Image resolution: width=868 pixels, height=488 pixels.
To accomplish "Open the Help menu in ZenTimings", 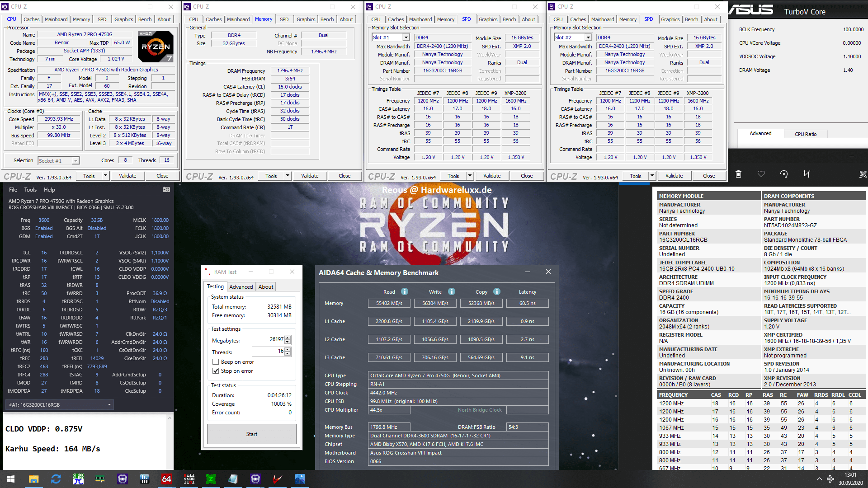I will click(49, 190).
